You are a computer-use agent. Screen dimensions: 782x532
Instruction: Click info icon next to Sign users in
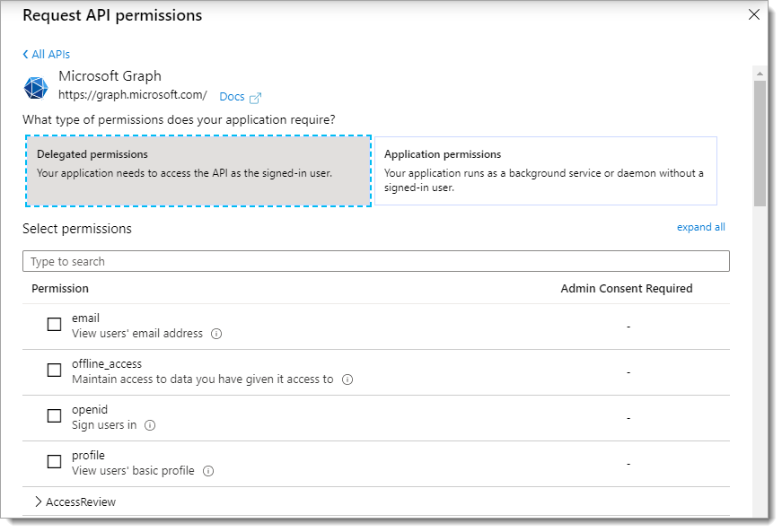tap(150, 425)
